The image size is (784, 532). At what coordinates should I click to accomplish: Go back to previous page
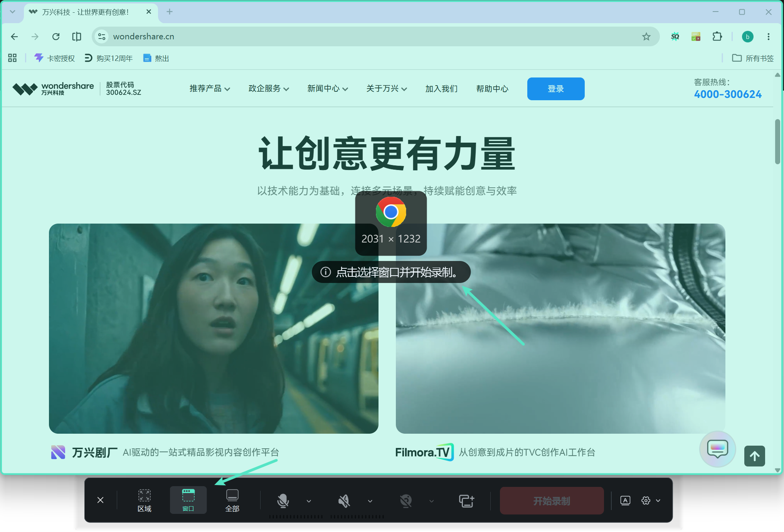[x=14, y=37]
